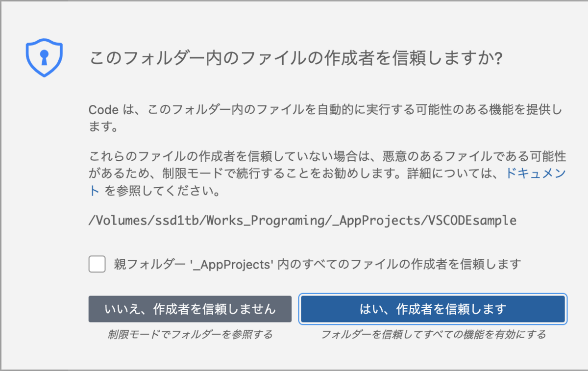Toggle trust via the 親フォルダー checkbox label text
This screenshot has width=588, height=371.
tap(317, 265)
